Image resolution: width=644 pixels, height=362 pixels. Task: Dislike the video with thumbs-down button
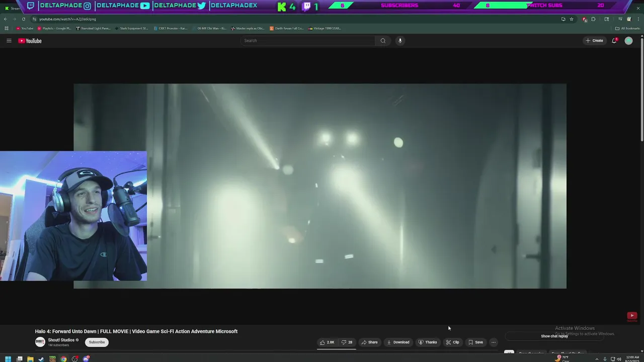(347, 342)
